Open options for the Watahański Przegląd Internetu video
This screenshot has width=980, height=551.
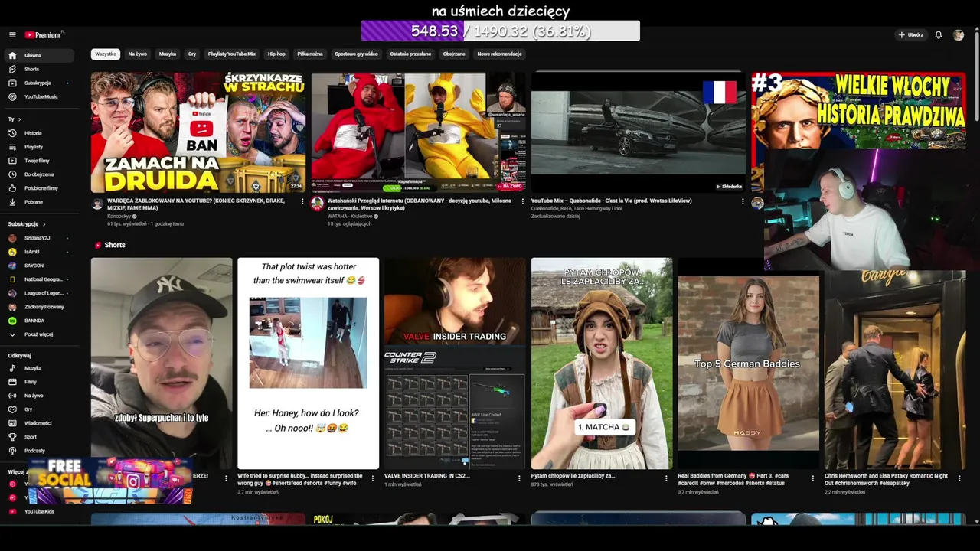(523, 201)
